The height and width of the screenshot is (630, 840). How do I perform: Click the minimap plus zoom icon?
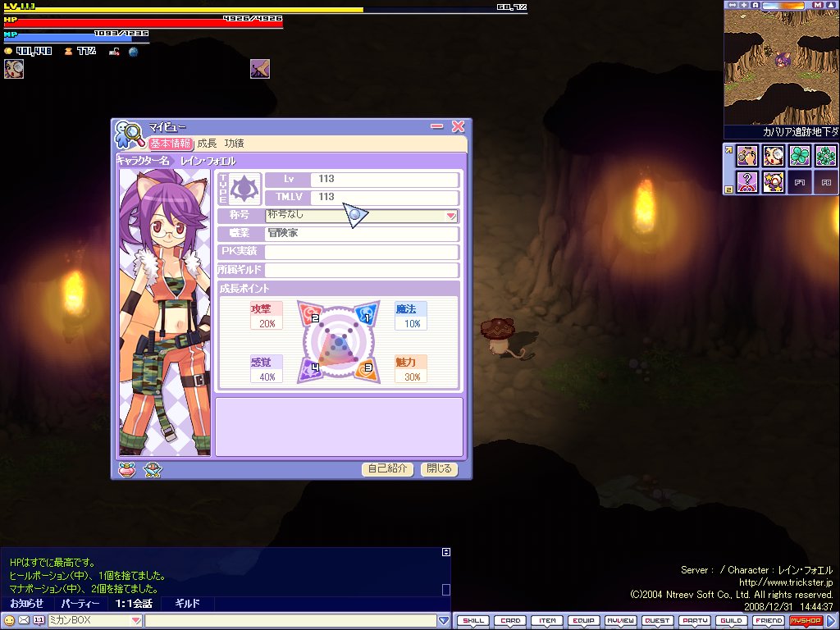click(744, 5)
